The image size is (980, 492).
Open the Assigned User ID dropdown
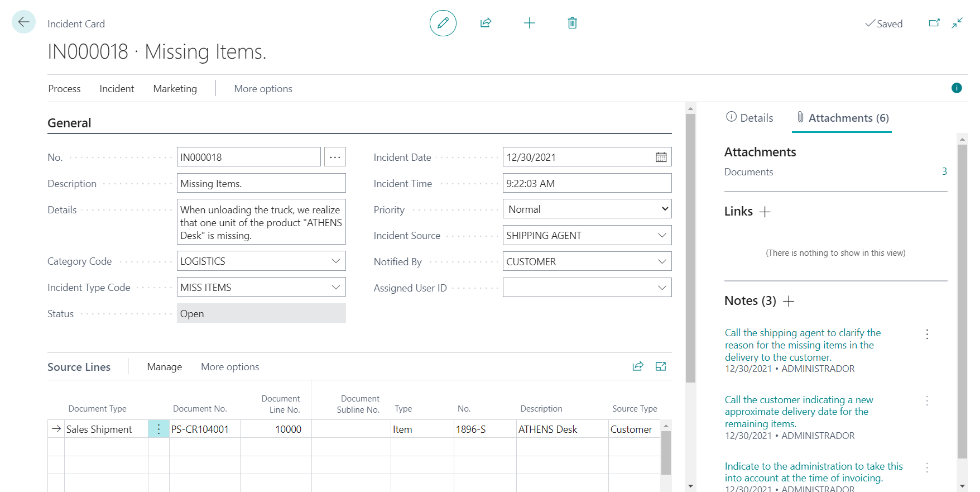661,288
